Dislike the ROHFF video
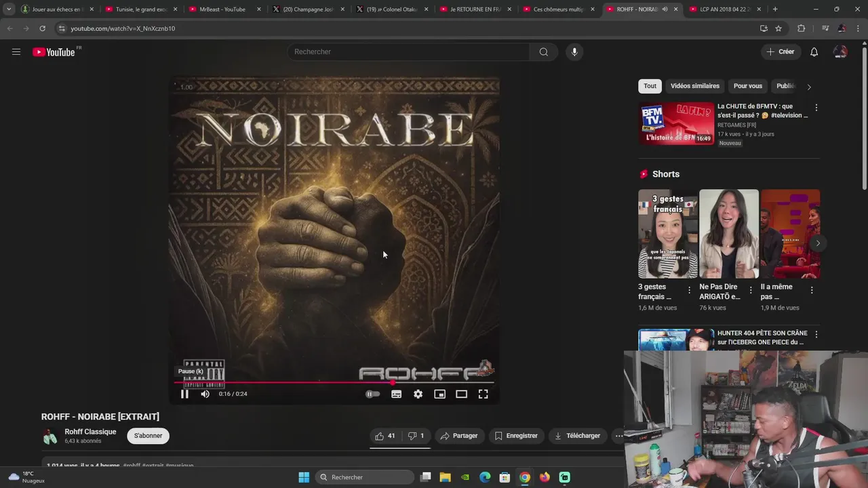The width and height of the screenshot is (868, 488). [x=416, y=436]
